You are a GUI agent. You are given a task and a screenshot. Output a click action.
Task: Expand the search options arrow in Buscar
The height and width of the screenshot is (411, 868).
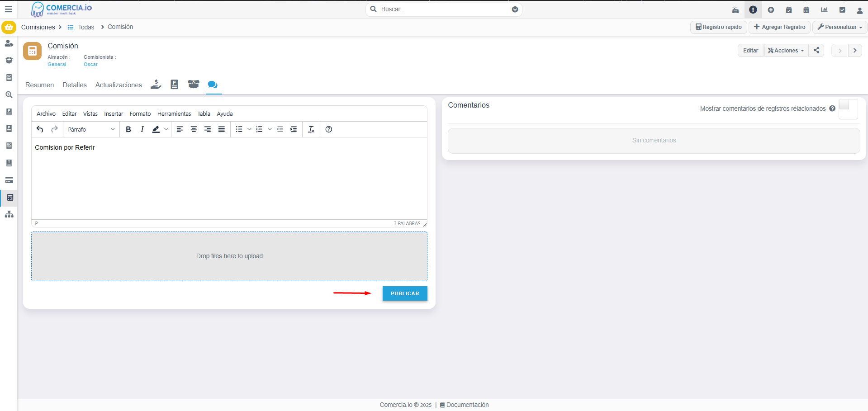click(x=515, y=9)
